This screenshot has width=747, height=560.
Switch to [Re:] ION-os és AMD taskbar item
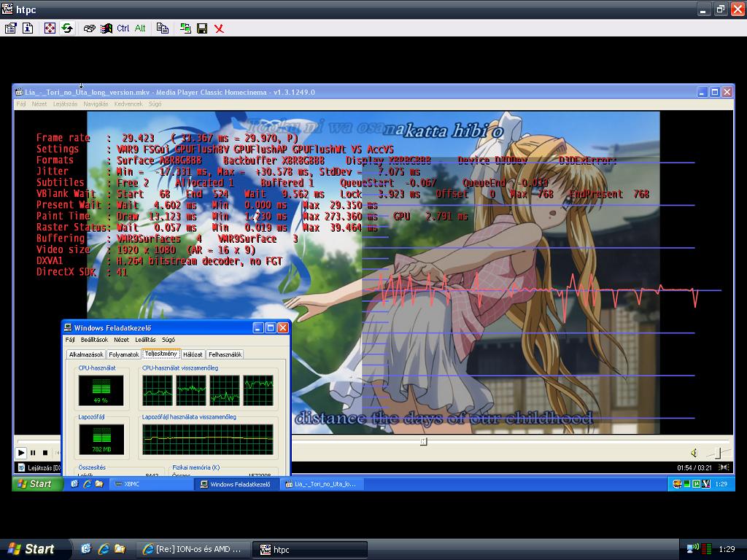tap(193, 549)
